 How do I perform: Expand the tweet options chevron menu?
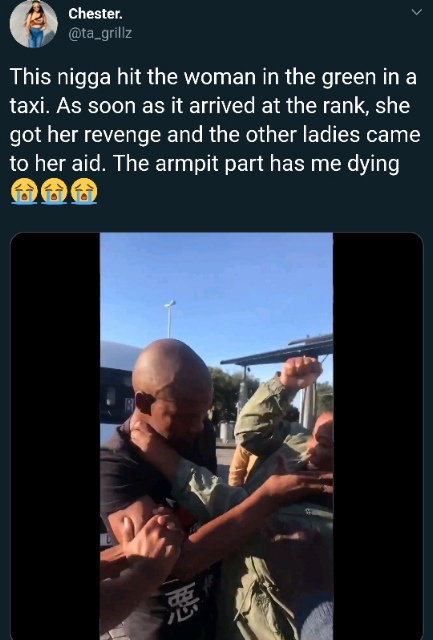pyautogui.click(x=416, y=13)
